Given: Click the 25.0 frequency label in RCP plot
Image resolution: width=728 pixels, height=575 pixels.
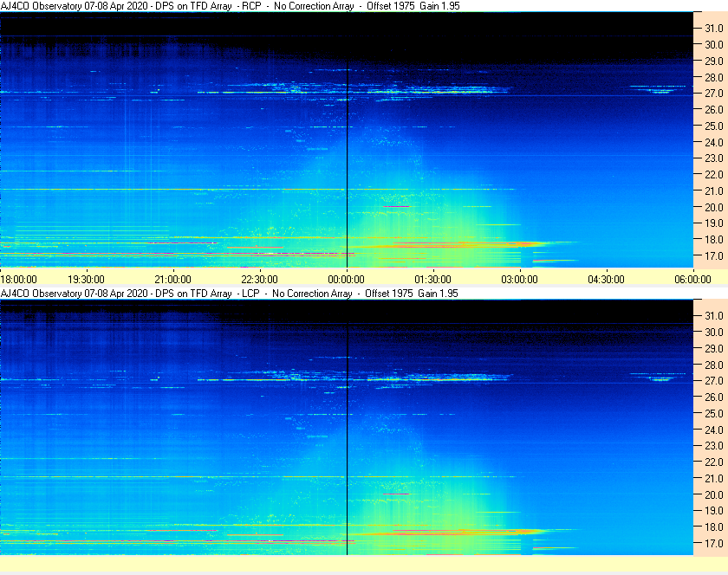Looking at the screenshot, I should click(714, 126).
